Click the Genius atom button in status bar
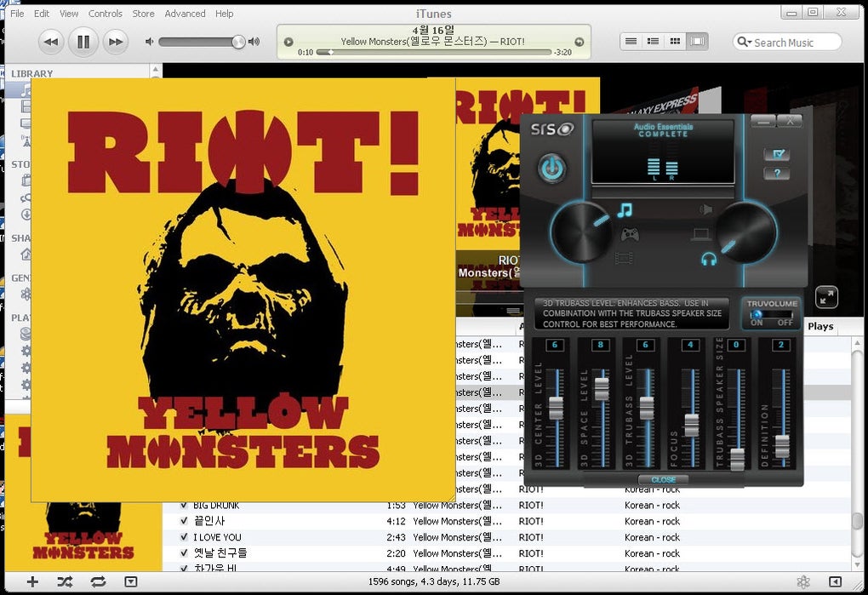 click(x=803, y=581)
